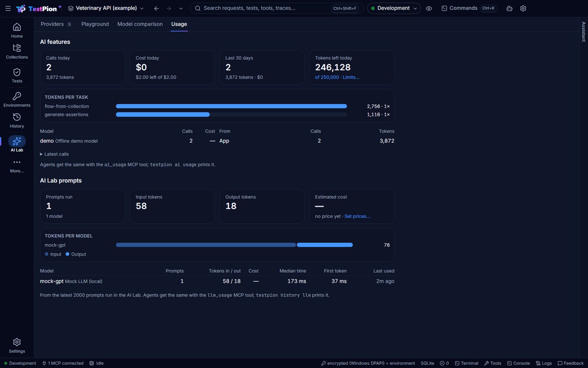Open the Veterinary API workspace dropdown
The image size is (588, 368).
tap(106, 8)
